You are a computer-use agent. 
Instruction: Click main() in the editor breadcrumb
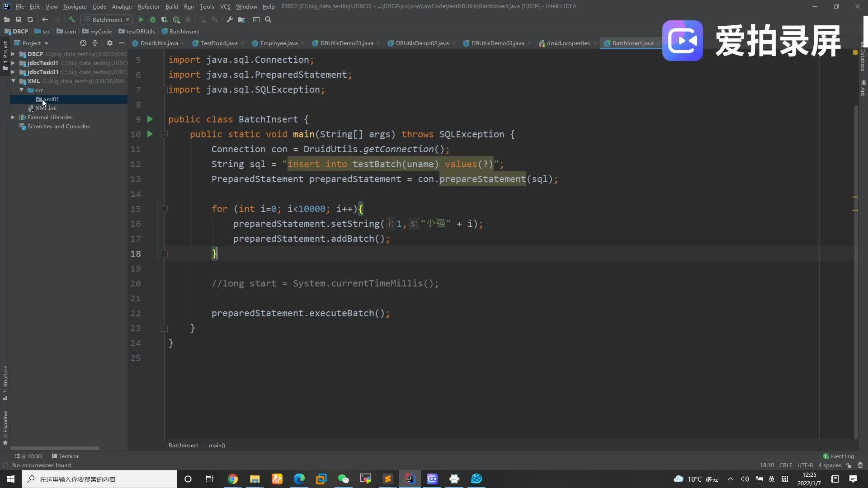pos(217,446)
